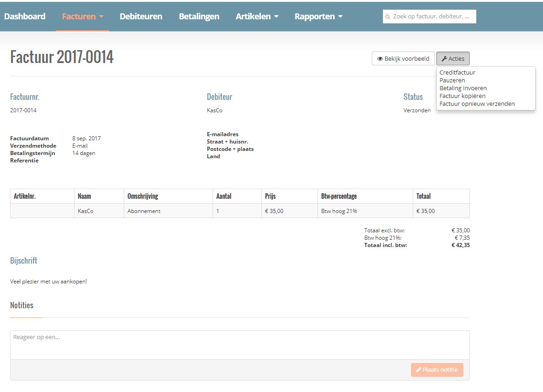Click the KasCo name cell in table
543x392 pixels.
click(x=99, y=211)
